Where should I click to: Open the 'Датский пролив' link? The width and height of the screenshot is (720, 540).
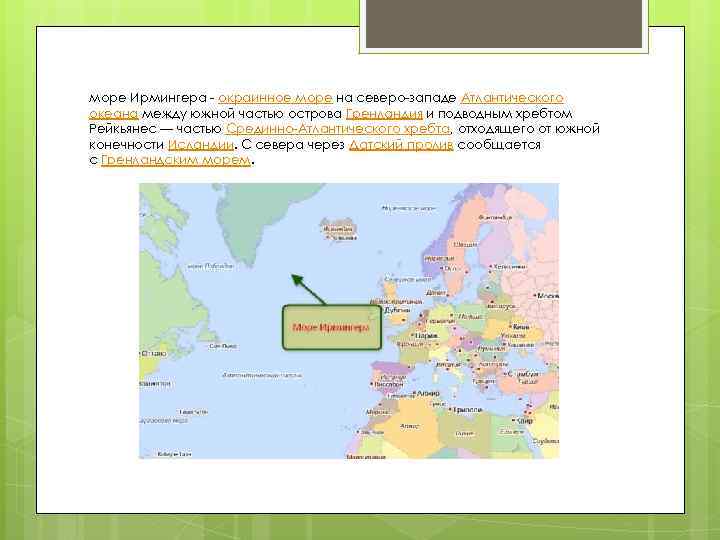pos(401,145)
